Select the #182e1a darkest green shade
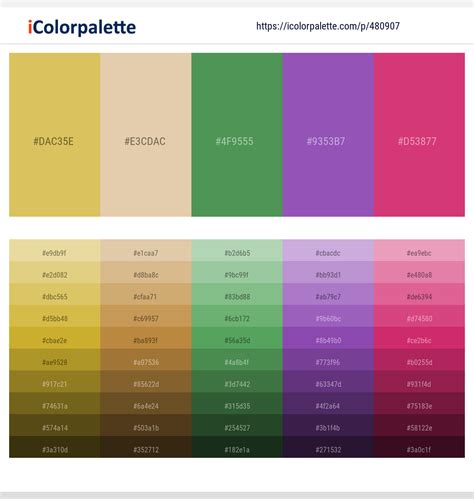 pos(237,447)
